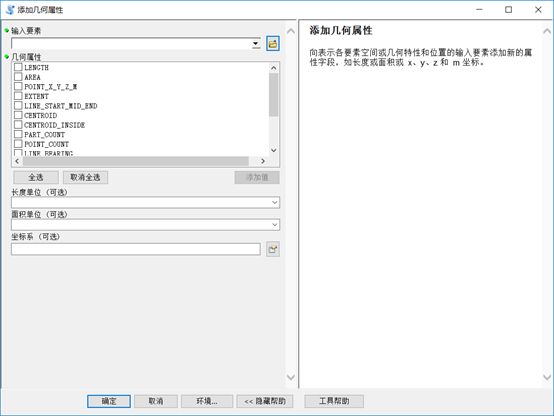Maximize the dialog window

click(x=508, y=10)
